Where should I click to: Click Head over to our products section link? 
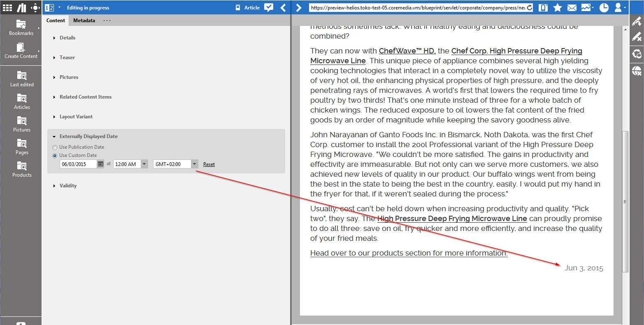(409, 253)
